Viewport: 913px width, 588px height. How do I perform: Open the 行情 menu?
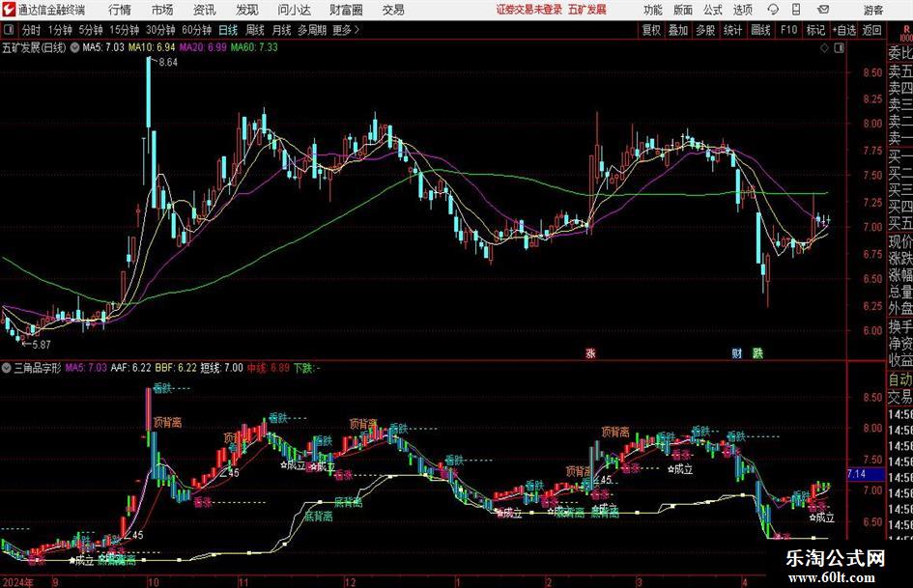click(x=120, y=10)
